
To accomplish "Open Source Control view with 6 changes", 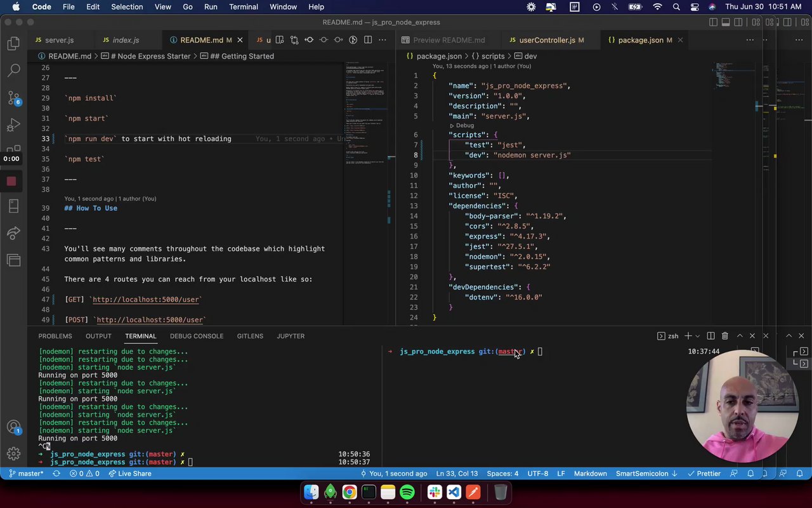I will [x=13, y=98].
